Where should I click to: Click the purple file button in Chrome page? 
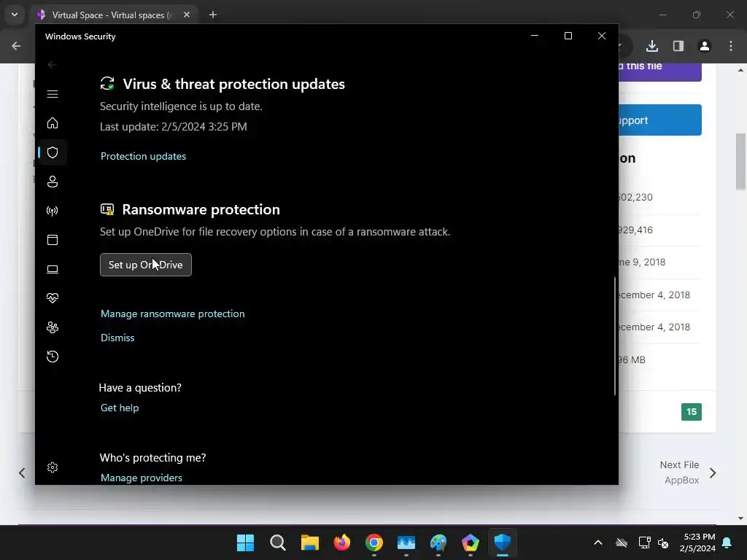(x=659, y=71)
